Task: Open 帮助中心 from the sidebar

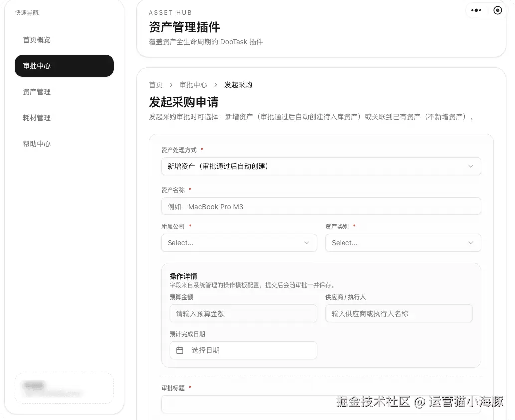Action: 64,144
